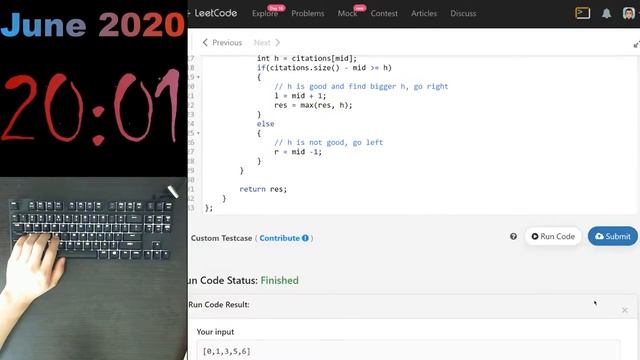Collapse the else block fold arrow
This screenshot has height=360, width=640.
(x=198, y=133)
